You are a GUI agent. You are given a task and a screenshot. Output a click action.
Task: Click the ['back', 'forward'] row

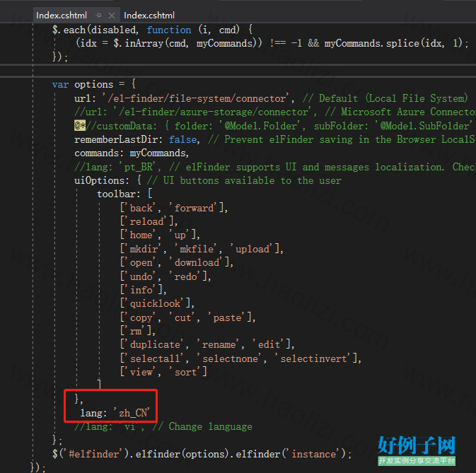pos(174,208)
